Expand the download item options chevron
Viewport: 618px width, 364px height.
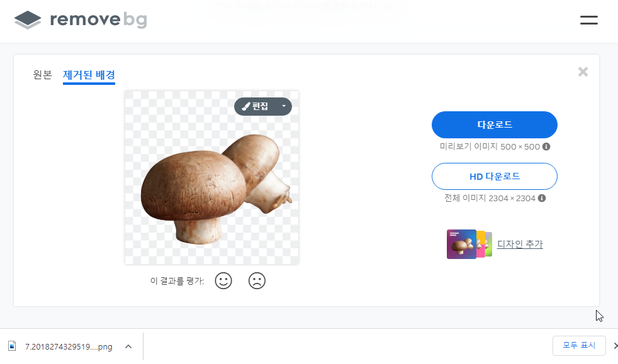coord(128,346)
